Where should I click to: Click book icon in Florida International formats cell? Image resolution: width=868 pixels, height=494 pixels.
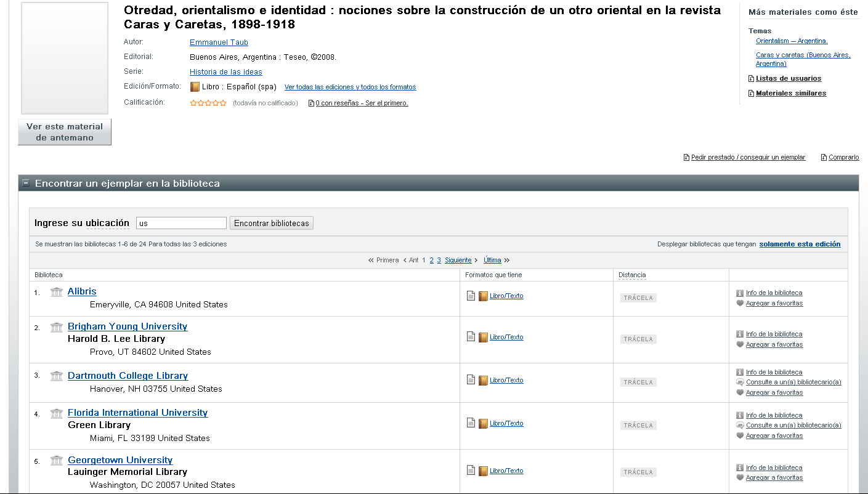tap(483, 424)
